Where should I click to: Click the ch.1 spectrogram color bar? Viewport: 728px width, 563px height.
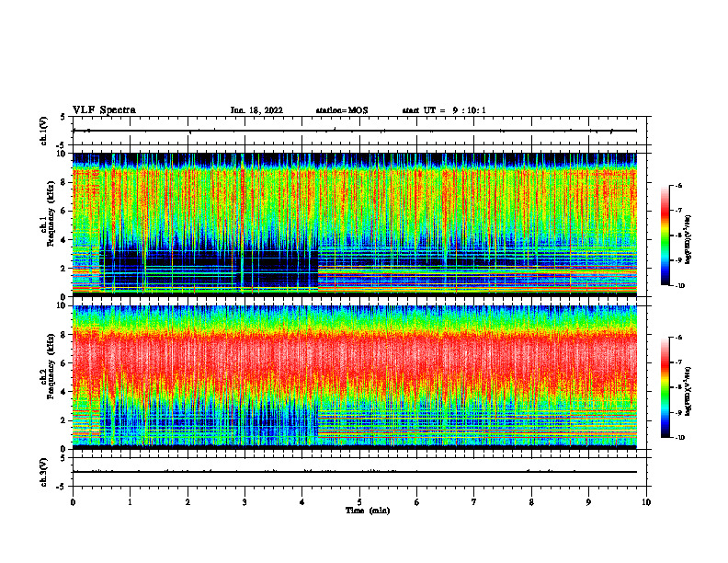pos(665,236)
